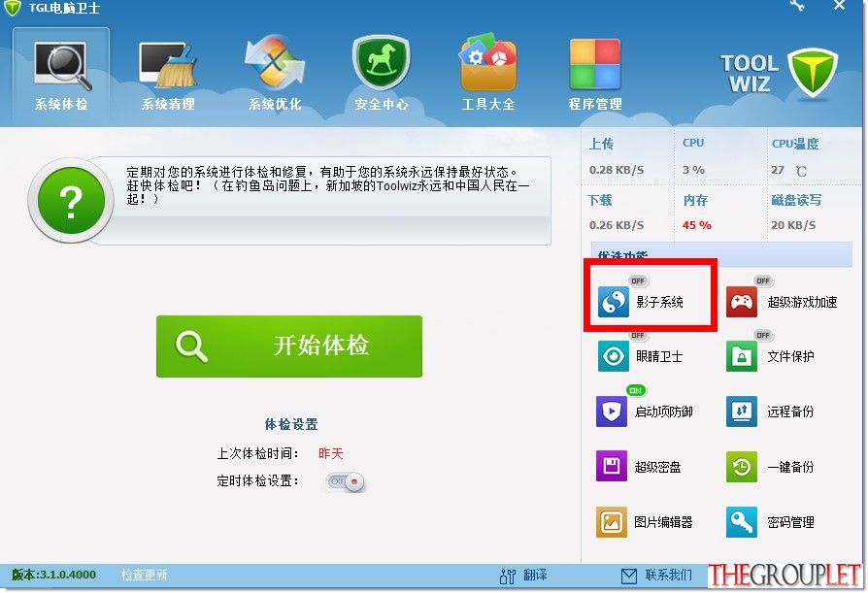868x593 pixels.
Task: Click the 翻译 link
Action: tap(535, 575)
